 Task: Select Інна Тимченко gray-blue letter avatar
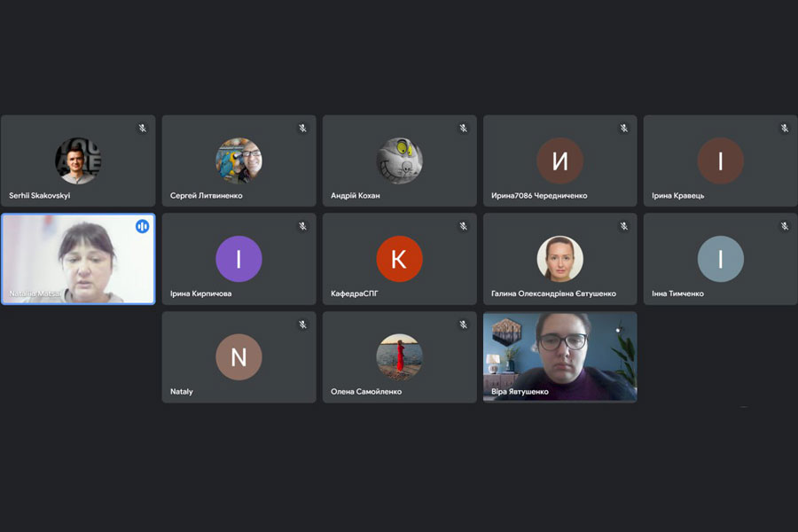coord(721,259)
